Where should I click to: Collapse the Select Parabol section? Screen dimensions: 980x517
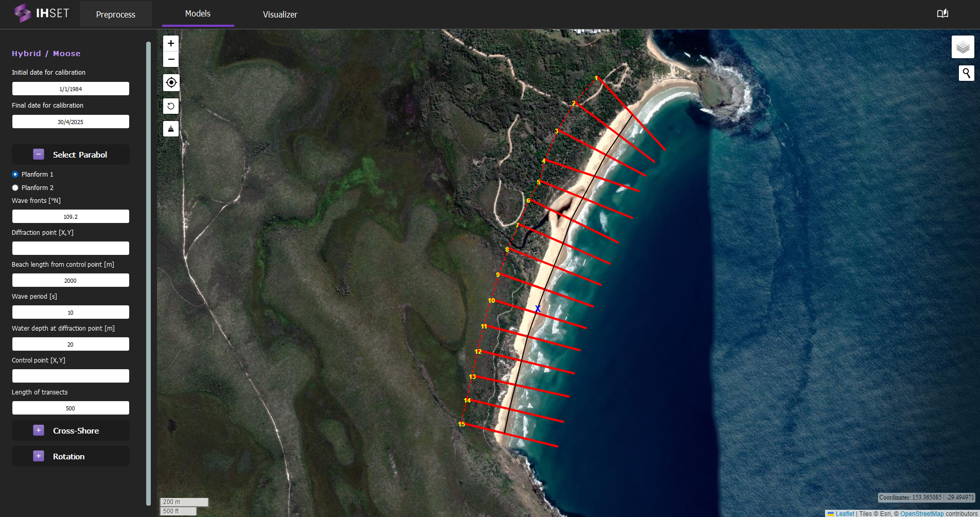pos(39,154)
